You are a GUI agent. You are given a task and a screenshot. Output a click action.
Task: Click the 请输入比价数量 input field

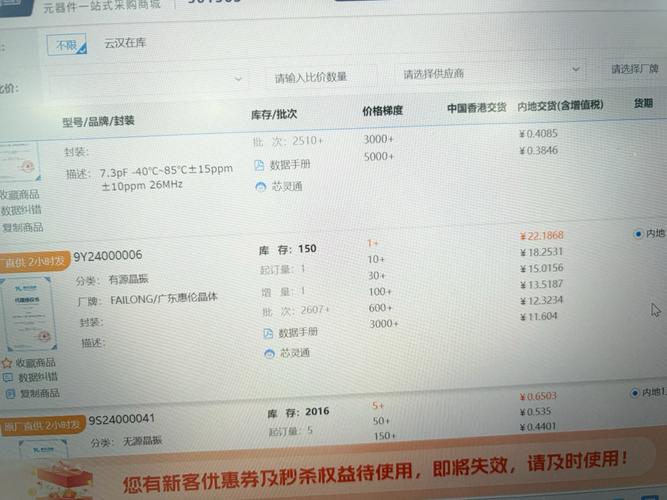[321, 77]
